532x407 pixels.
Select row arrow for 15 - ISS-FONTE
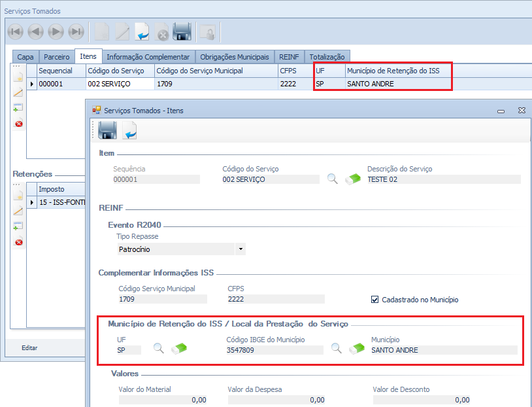pyautogui.click(x=32, y=202)
